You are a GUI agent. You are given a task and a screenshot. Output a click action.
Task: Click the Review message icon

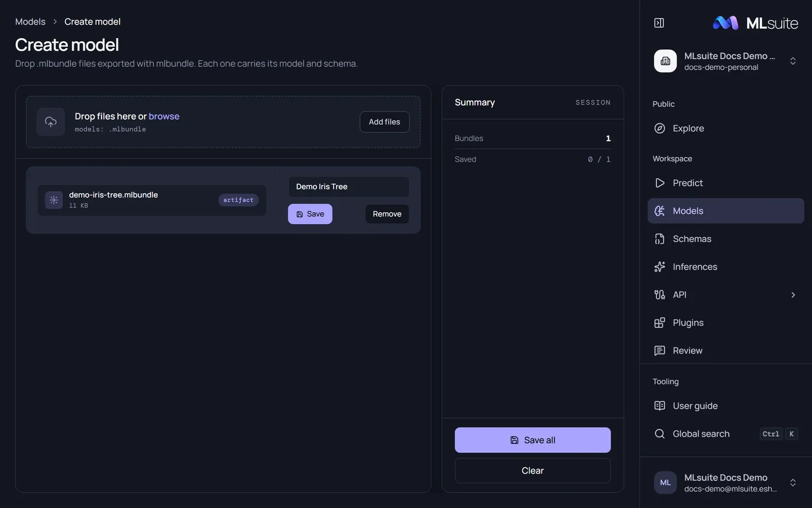coord(659,350)
